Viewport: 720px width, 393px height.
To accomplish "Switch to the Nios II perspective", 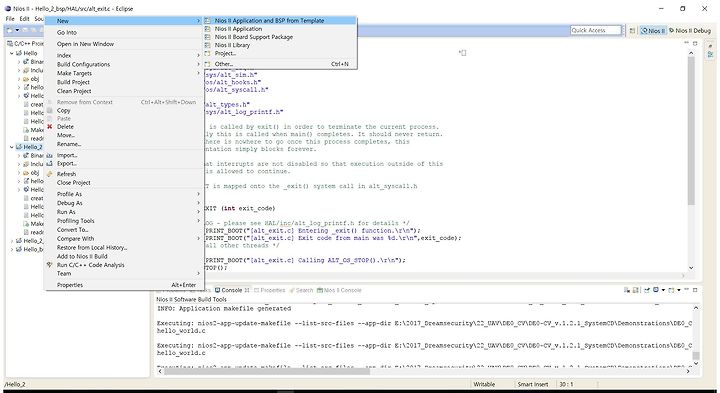I will [653, 30].
